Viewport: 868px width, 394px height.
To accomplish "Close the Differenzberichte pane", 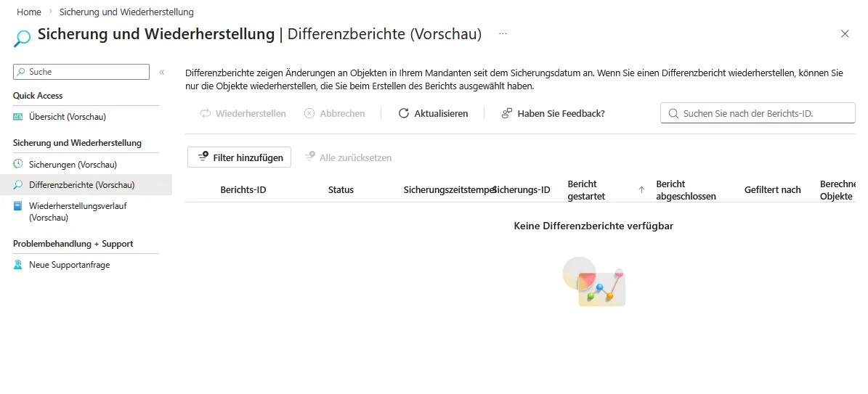I will coord(845,34).
